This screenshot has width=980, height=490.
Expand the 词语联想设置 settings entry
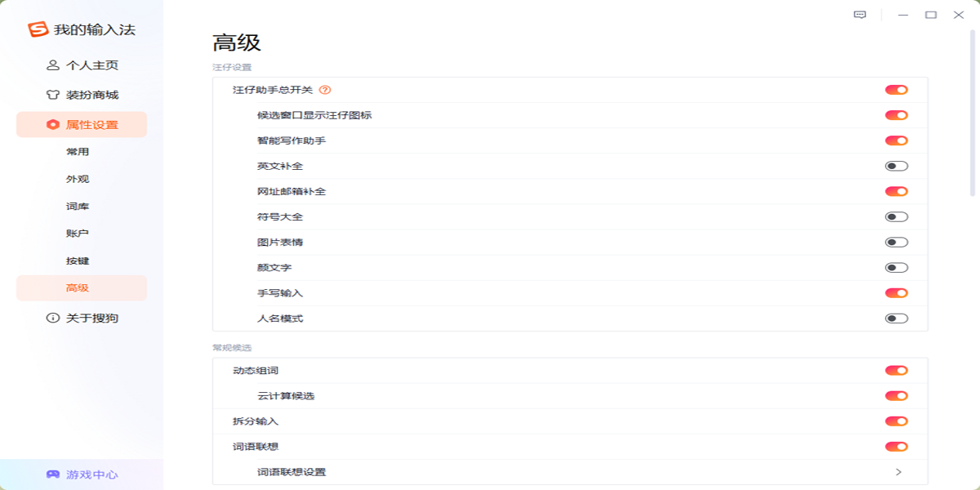coord(898,471)
